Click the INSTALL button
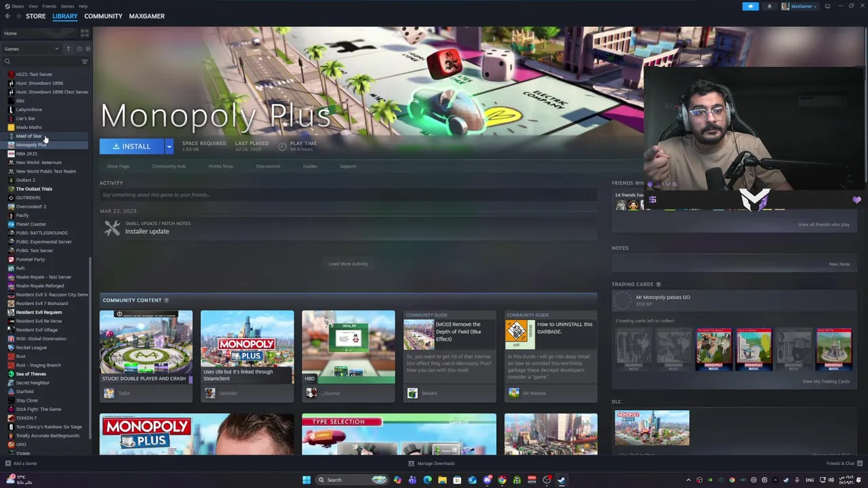Image resolution: width=868 pixels, height=488 pixels. coord(132,146)
